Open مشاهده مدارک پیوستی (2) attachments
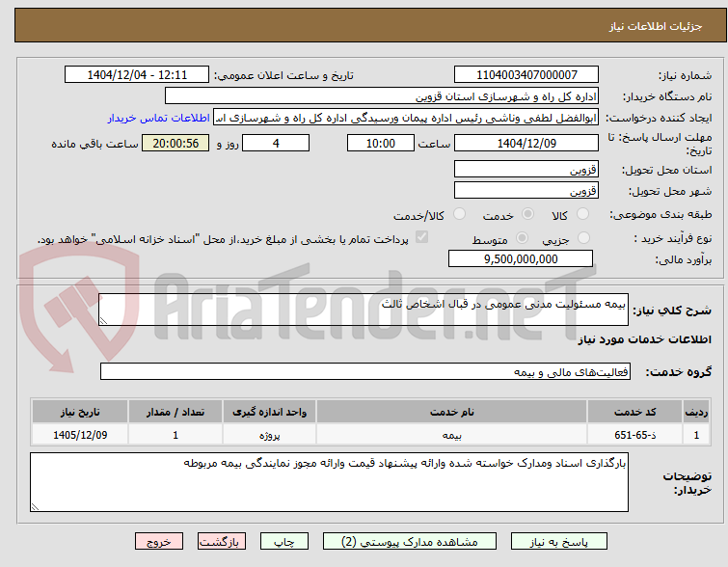 [x=410, y=542]
